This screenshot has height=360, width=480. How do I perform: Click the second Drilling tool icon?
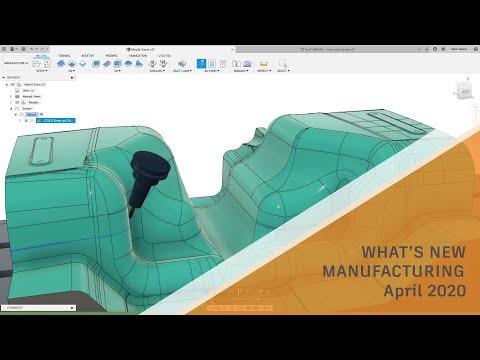(163, 63)
